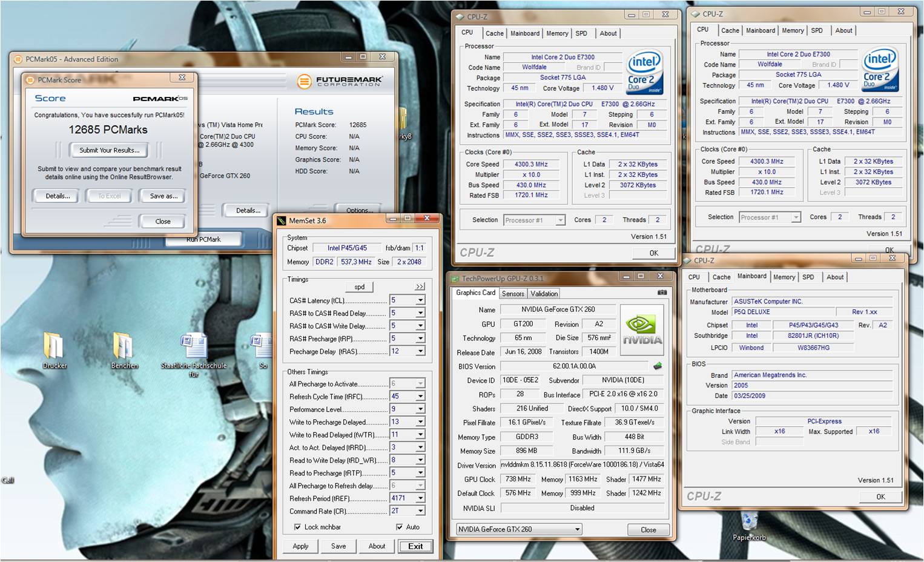Click Intel P45/G45 chipset value in MemSet

[347, 248]
